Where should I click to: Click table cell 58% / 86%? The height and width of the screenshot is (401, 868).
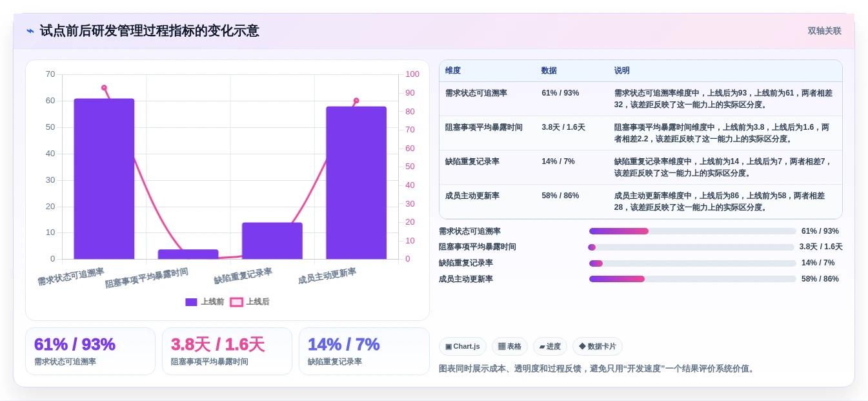pos(560,196)
